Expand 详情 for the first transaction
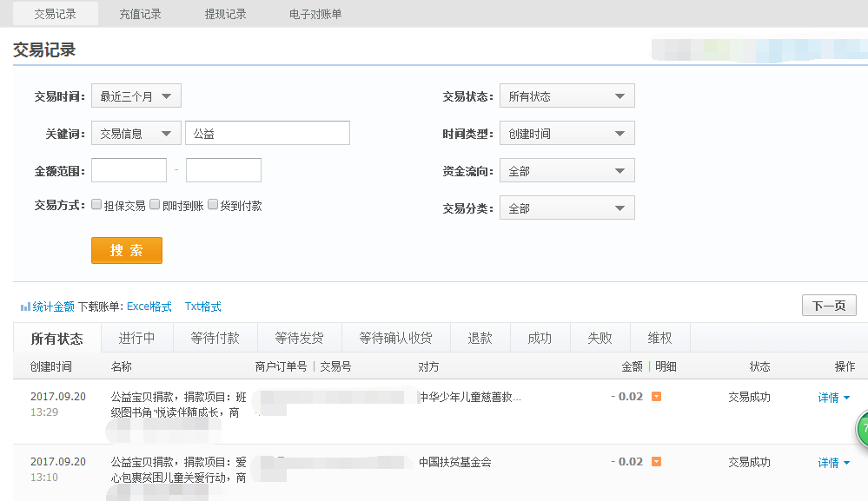This screenshot has height=501, width=868. pos(833,398)
